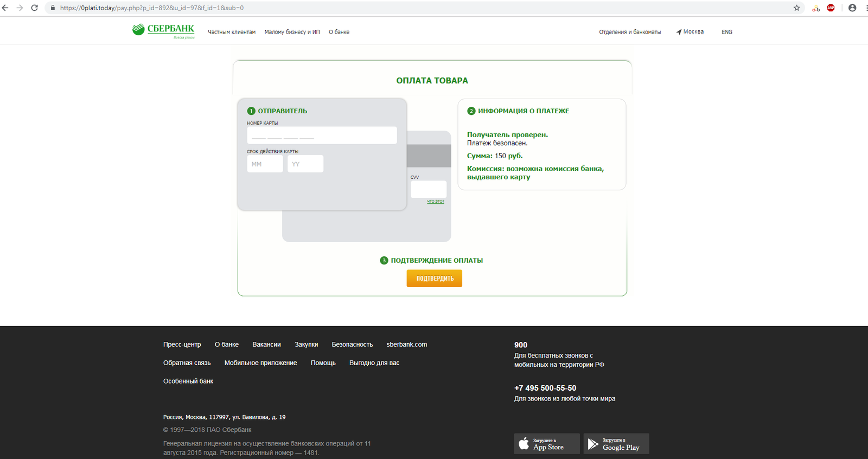Reload the page with refresh icon

pyautogui.click(x=34, y=8)
